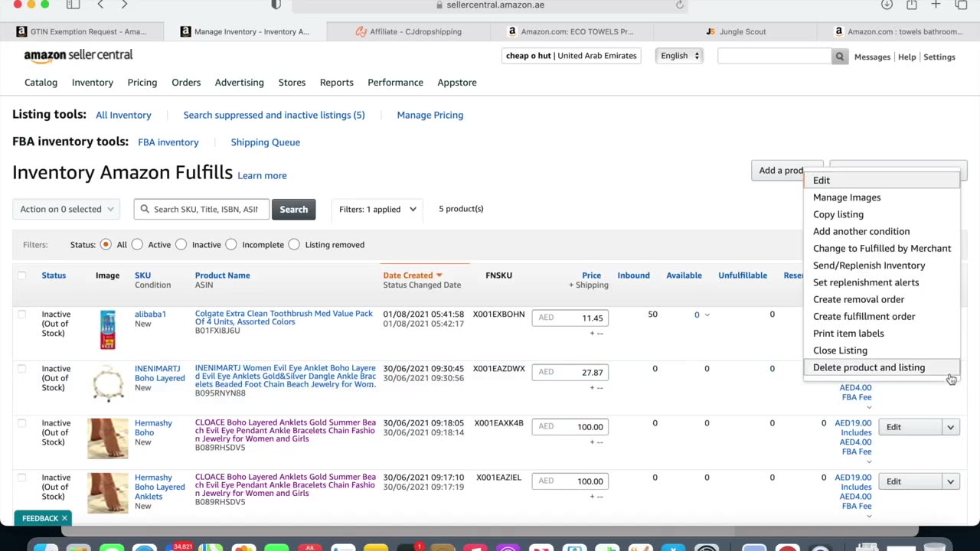
Task: Open the Action on 0 selected dropdown
Action: (x=67, y=209)
